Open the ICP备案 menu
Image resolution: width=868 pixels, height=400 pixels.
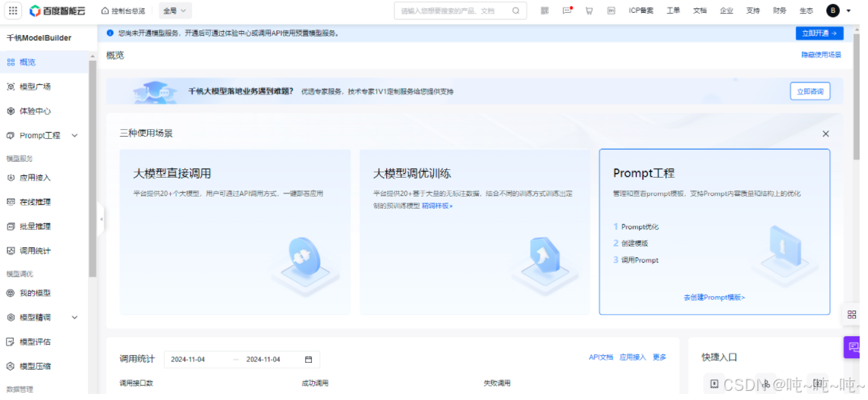(641, 11)
